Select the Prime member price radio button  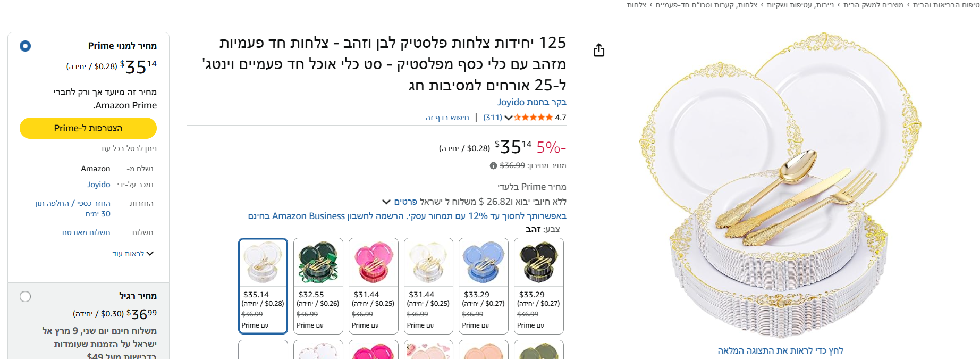click(25, 46)
